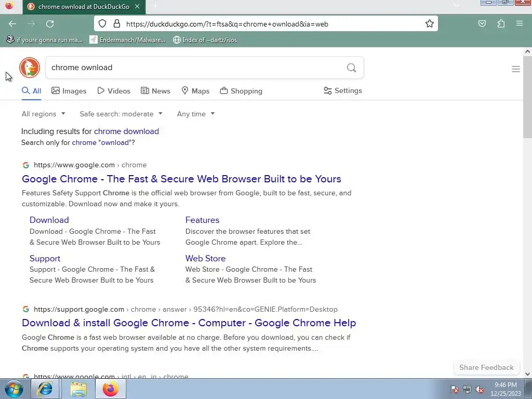
Task: Select the All results tab
Action: tap(31, 91)
